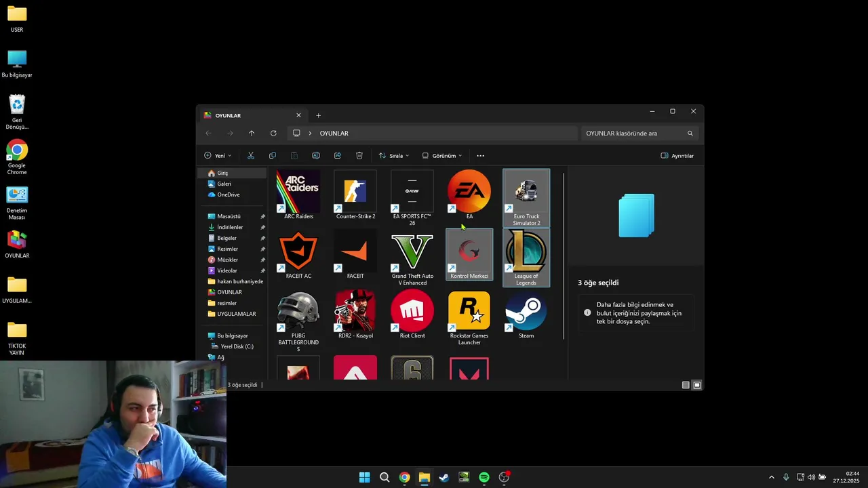Click the file list vertical scrollbar

pos(564,256)
